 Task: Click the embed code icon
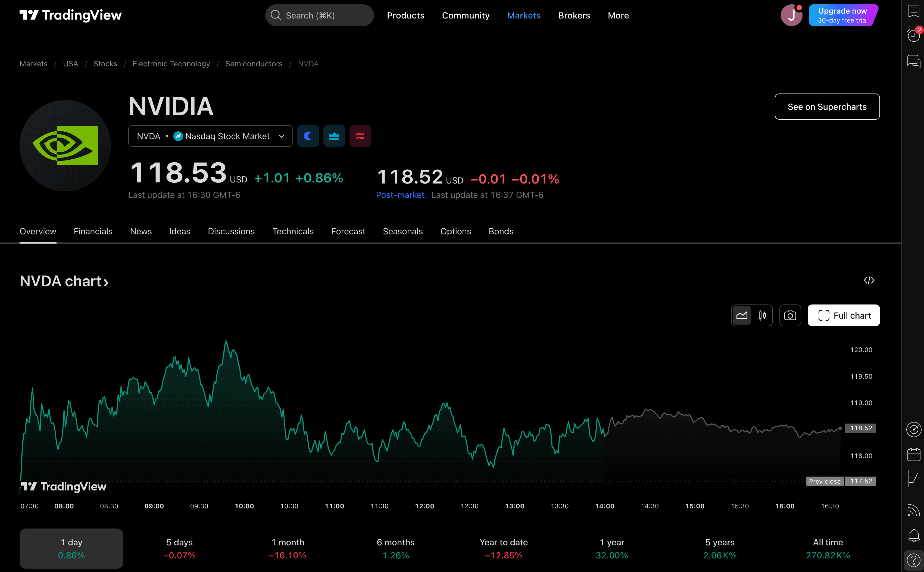tap(869, 280)
